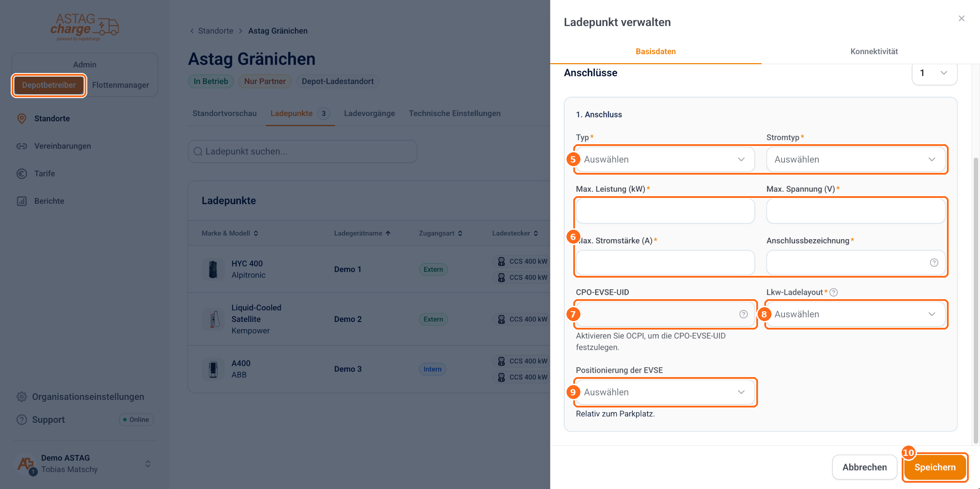This screenshot has width=980, height=489.
Task: Click the Standorte location pin icon
Action: click(21, 119)
